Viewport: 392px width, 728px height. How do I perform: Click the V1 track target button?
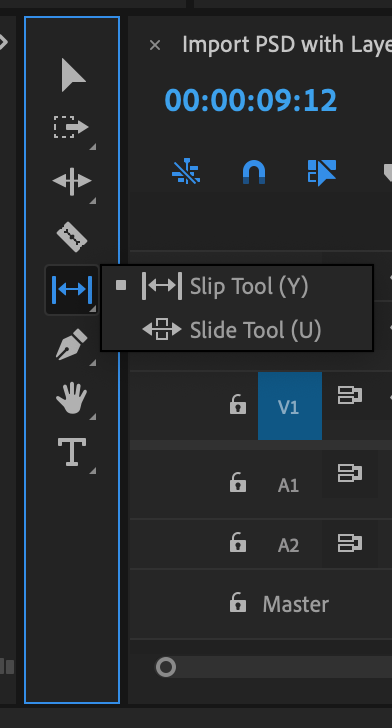(290, 406)
